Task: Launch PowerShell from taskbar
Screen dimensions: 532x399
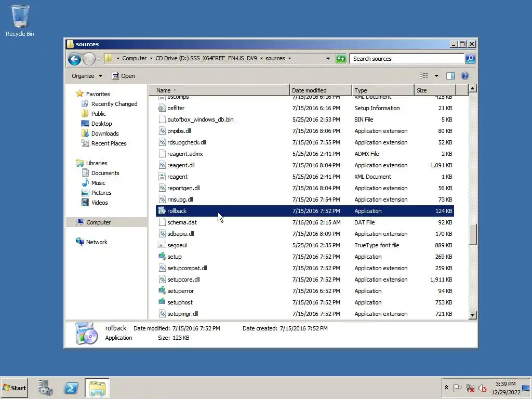Action: [71, 388]
